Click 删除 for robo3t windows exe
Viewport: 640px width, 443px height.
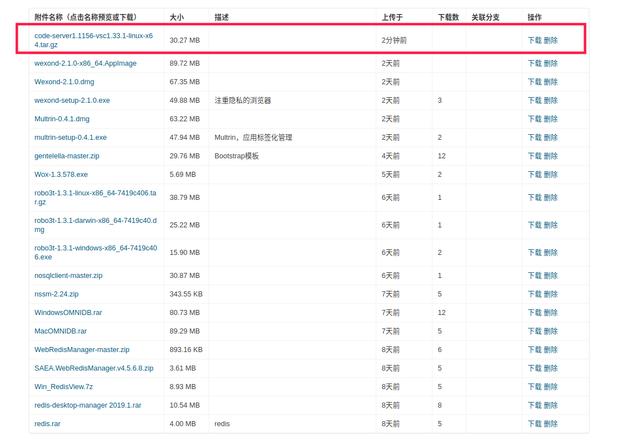(x=551, y=252)
